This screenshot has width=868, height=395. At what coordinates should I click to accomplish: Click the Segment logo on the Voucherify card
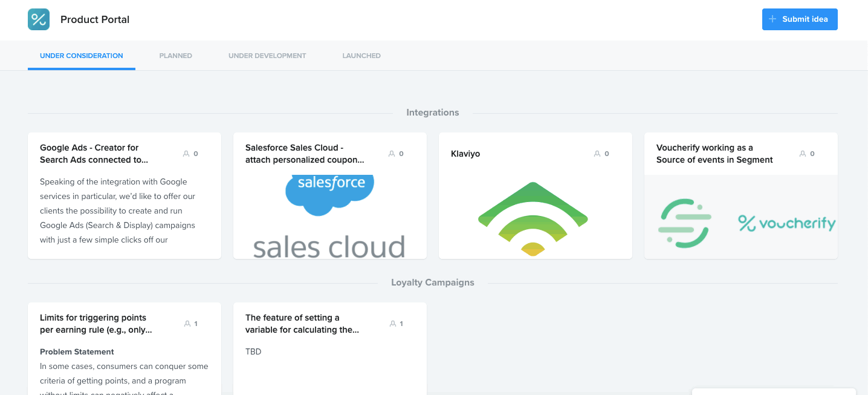pos(685,223)
